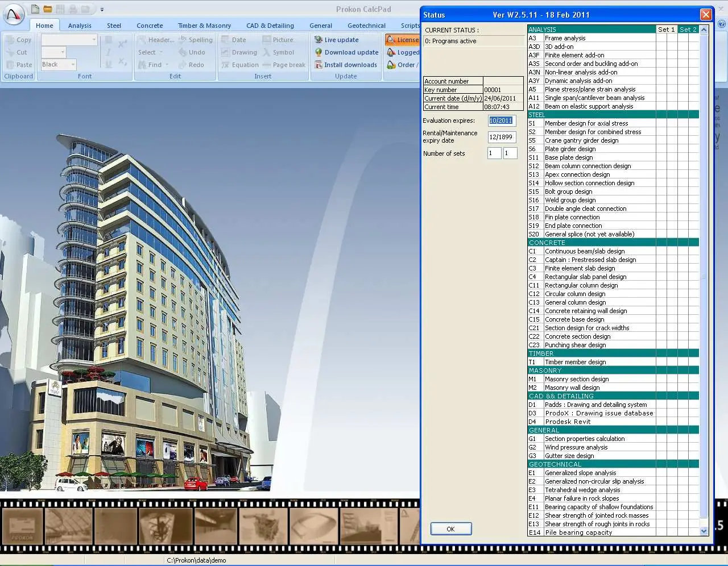Click the Copy button in Clipboard group

tap(18, 40)
